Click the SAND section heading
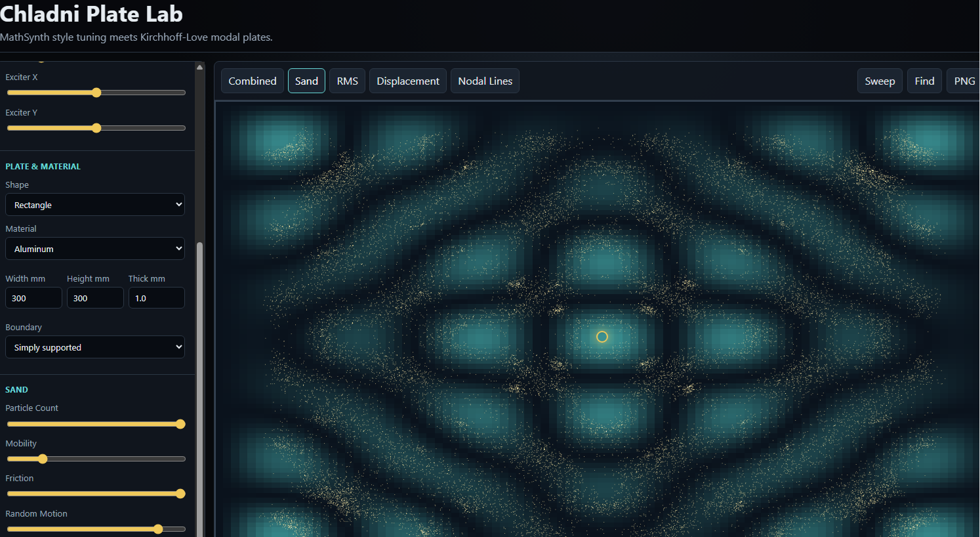Screen dimensions: 980x537 17,390
